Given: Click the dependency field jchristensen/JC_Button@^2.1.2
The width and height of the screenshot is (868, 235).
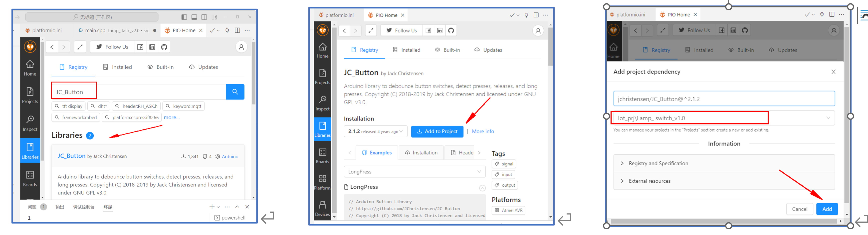Looking at the screenshot, I should click(724, 99).
